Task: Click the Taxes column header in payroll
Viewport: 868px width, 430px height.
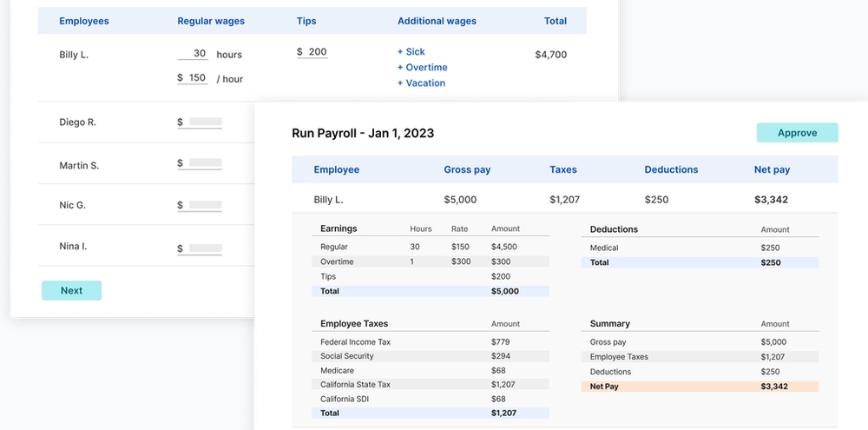Action: (x=563, y=169)
